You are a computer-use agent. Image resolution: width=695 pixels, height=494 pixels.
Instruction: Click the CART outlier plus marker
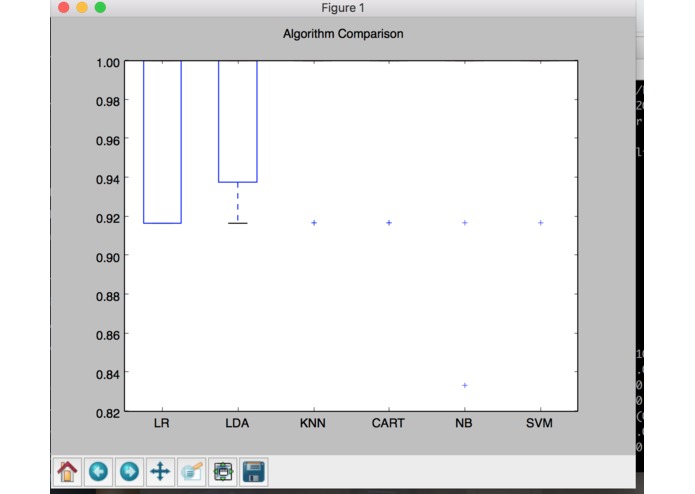(x=389, y=223)
